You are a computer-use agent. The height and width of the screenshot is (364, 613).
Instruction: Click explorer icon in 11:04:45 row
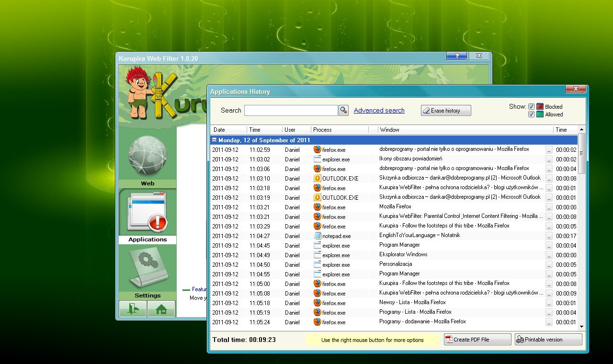[x=317, y=245]
